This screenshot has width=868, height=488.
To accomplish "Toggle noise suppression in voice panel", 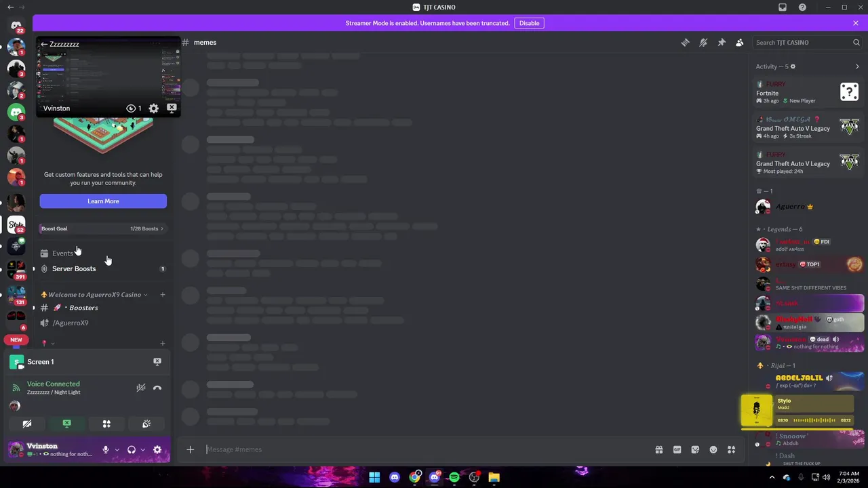I will point(141,388).
